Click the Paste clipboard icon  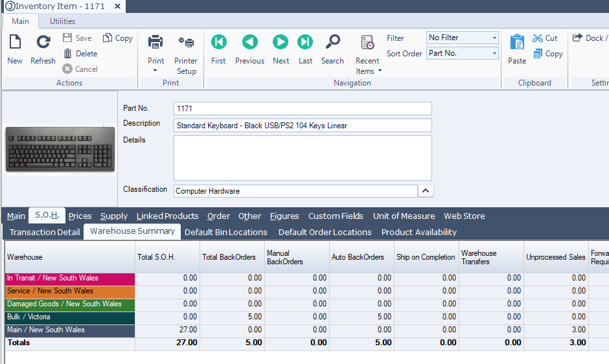pyautogui.click(x=517, y=49)
